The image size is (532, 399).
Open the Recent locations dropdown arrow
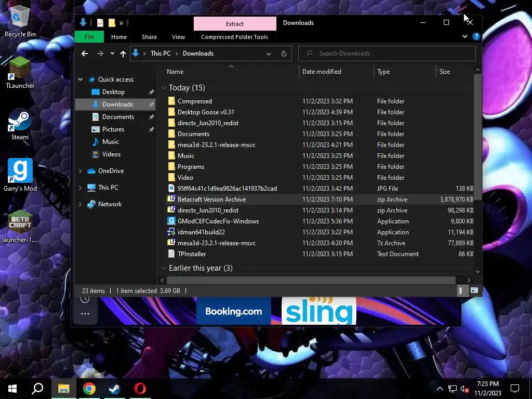(112, 54)
